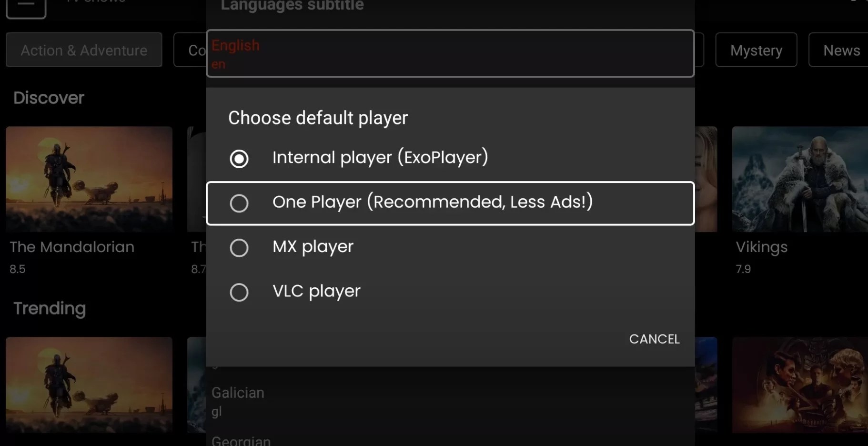
Task: Open the Mystery genre category
Action: pos(756,50)
